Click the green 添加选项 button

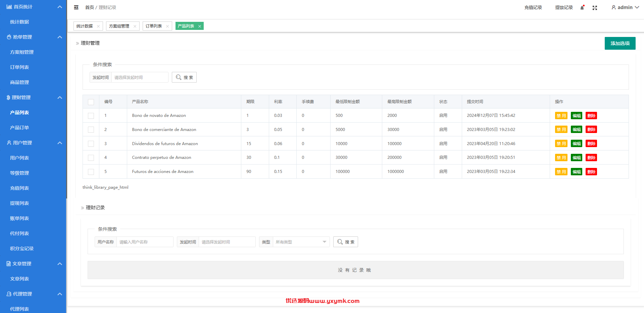click(620, 43)
